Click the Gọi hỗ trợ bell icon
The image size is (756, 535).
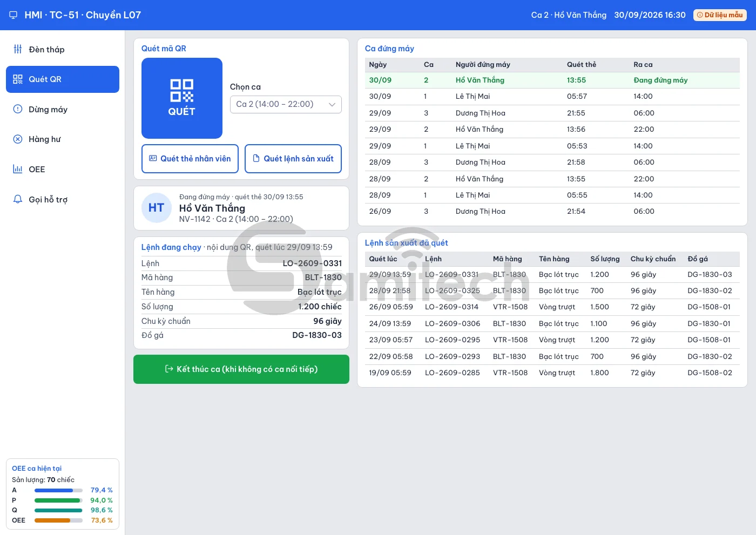(18, 199)
